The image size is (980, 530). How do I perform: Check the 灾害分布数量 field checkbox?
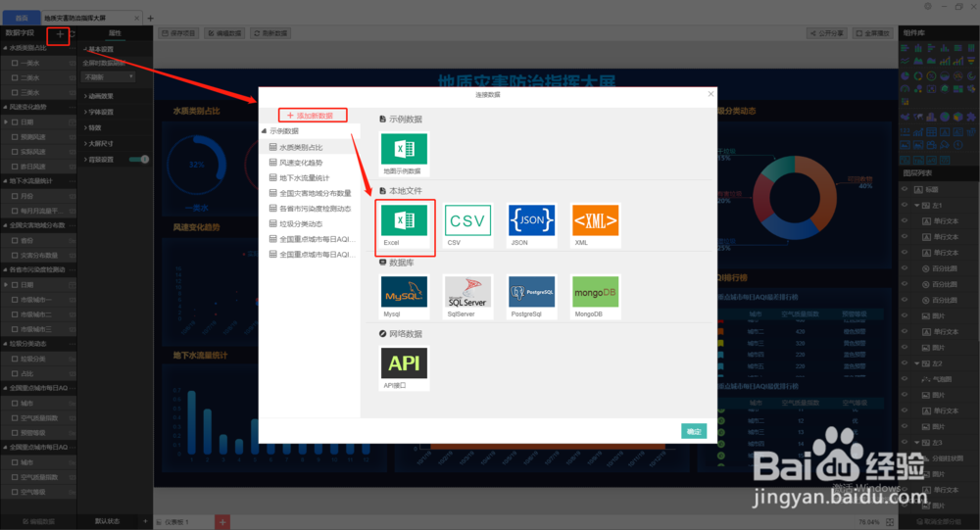tap(15, 255)
